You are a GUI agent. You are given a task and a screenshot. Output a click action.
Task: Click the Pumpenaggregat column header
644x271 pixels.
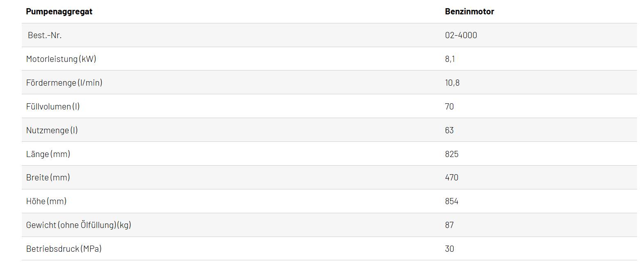point(59,11)
